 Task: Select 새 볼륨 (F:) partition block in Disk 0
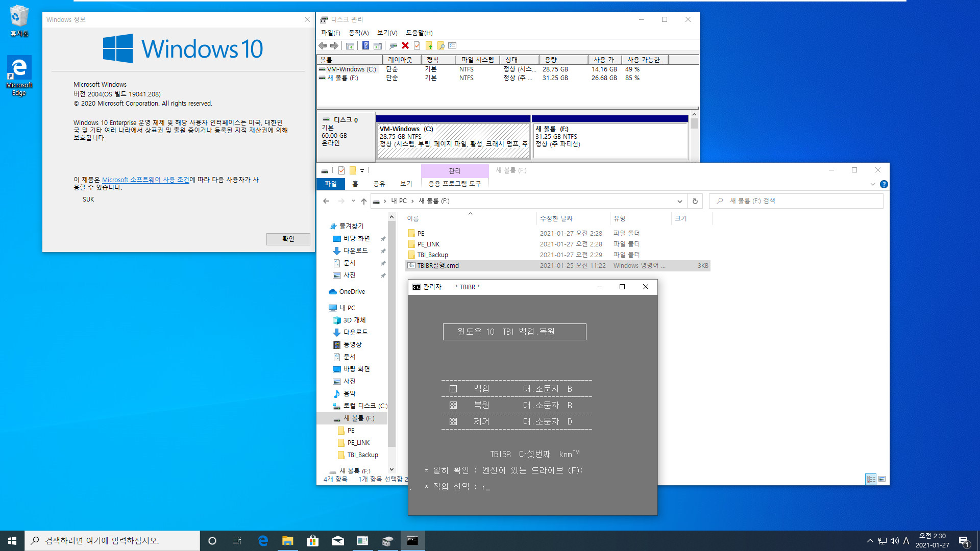tap(610, 138)
